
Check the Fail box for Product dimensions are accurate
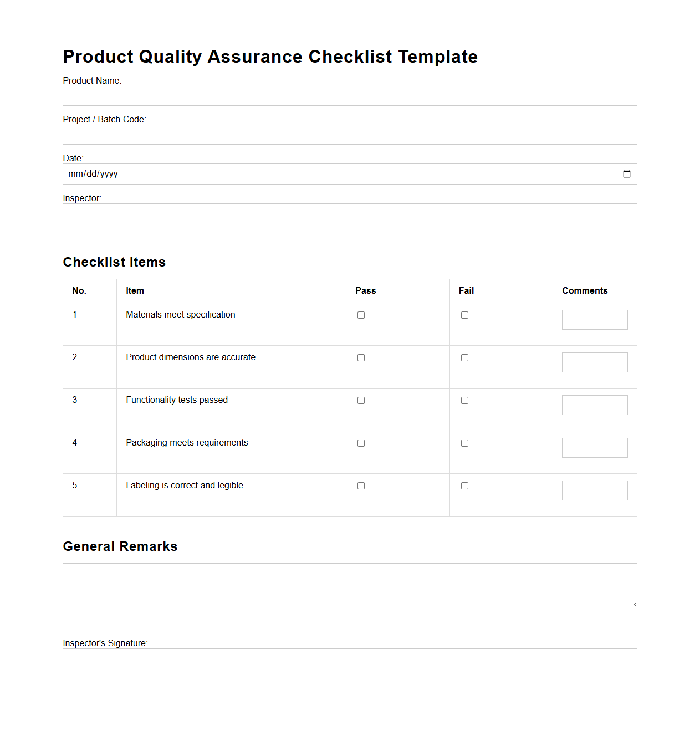click(464, 357)
